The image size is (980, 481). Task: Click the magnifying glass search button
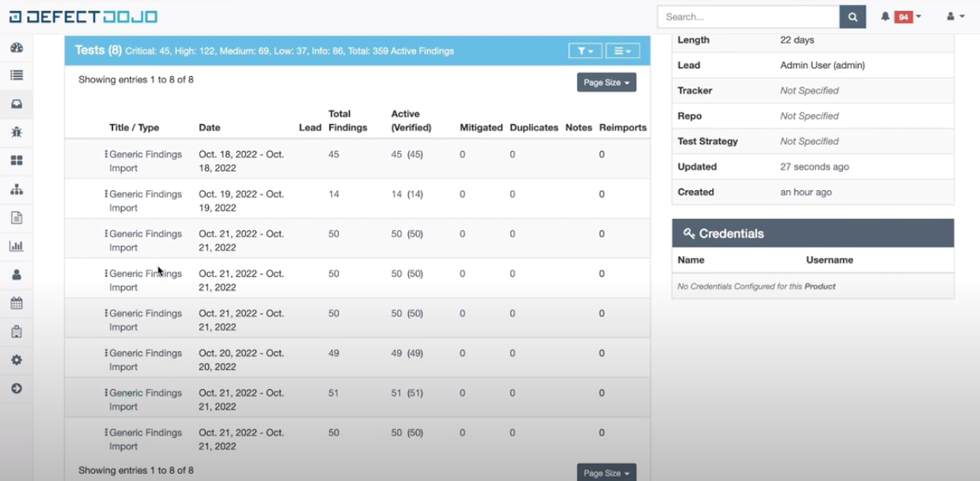(x=852, y=17)
